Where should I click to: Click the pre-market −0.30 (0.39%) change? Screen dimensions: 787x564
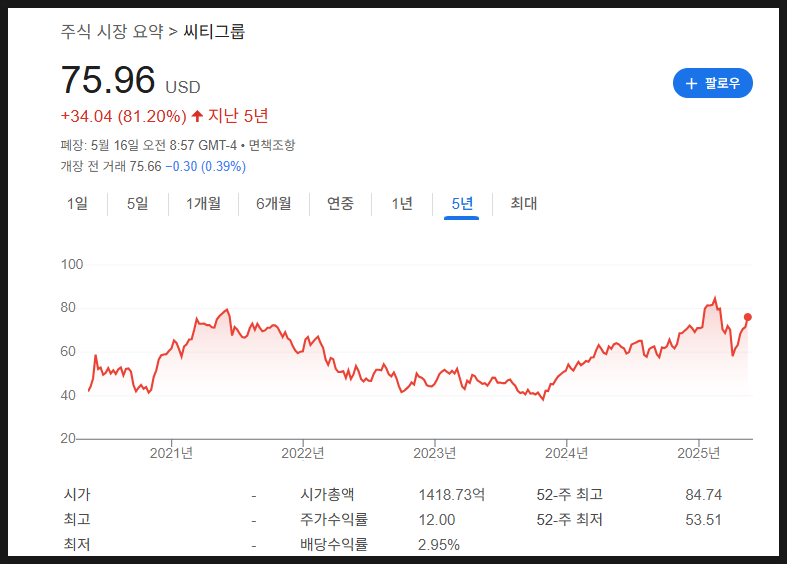pyautogui.click(x=206, y=167)
